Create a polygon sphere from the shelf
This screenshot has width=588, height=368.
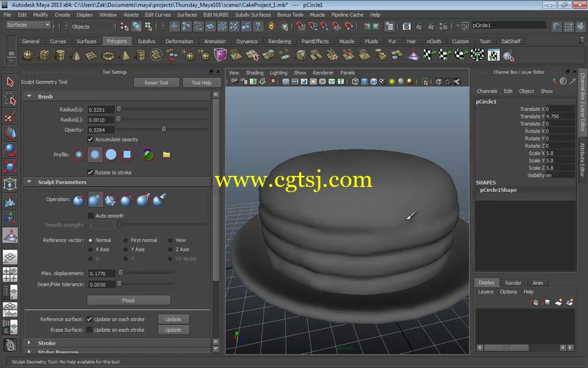[28, 56]
